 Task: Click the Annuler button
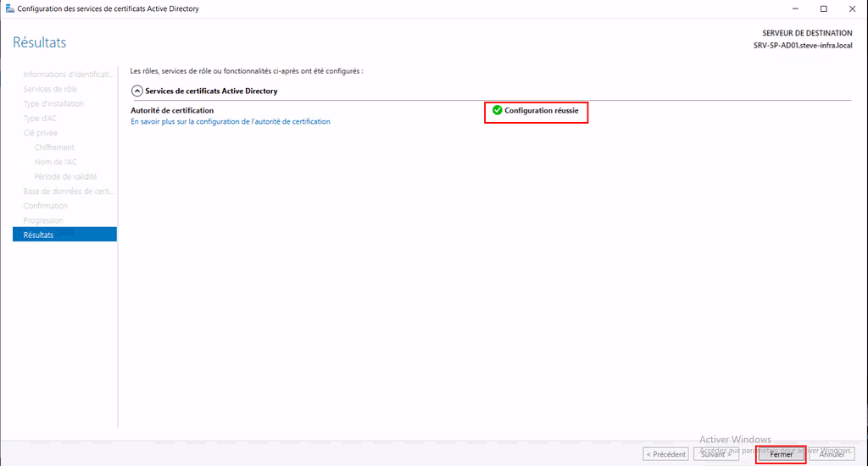(x=831, y=454)
